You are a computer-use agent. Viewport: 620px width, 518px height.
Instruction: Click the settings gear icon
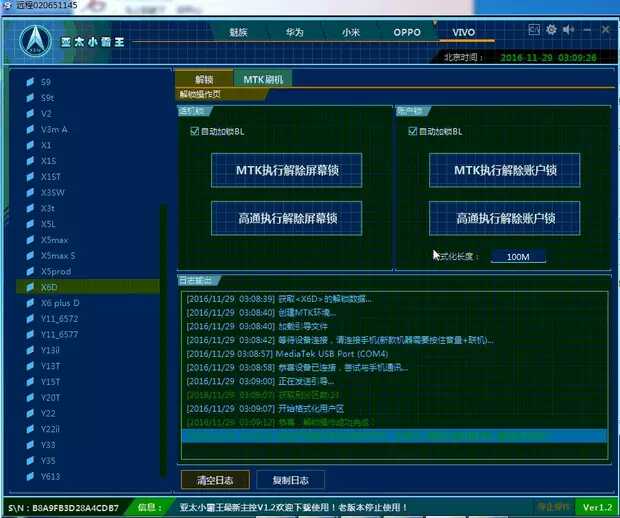[551, 30]
